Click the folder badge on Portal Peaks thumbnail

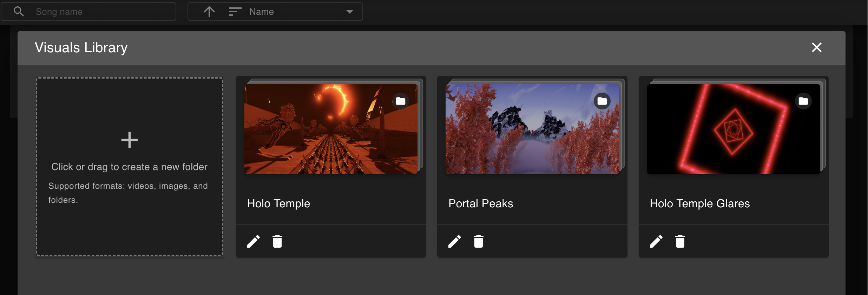602,101
